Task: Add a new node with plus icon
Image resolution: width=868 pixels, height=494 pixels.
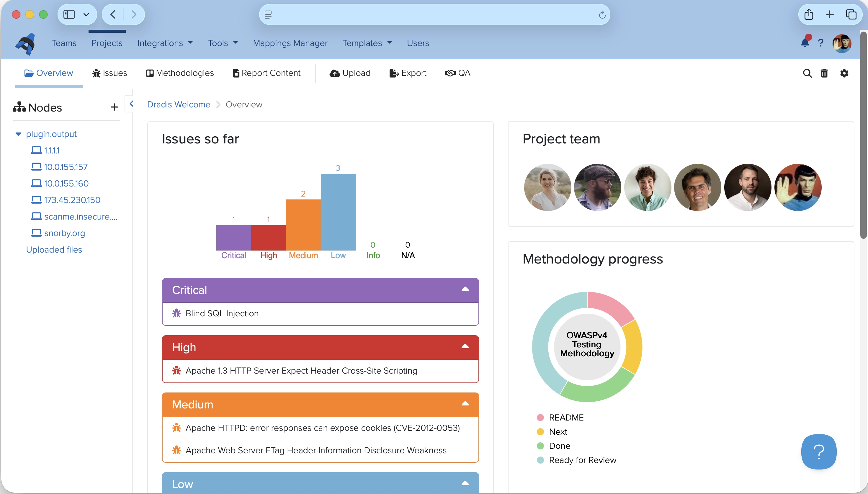Action: [x=114, y=107]
